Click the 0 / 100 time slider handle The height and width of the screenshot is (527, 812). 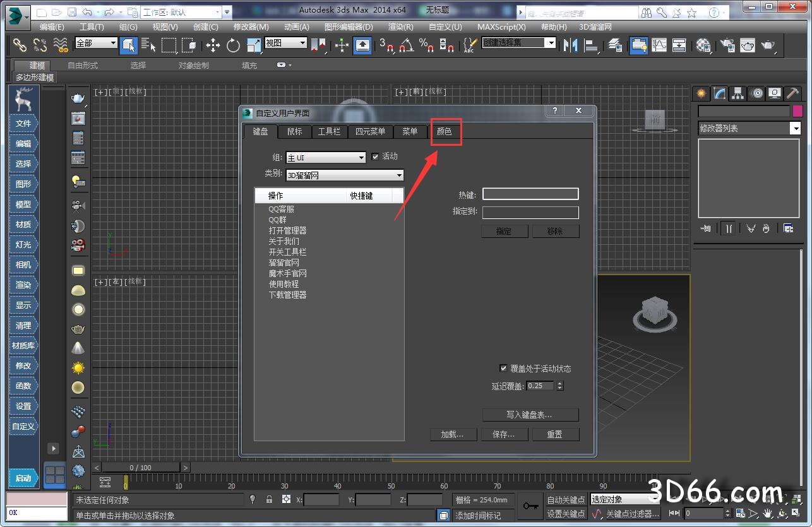click(x=141, y=468)
